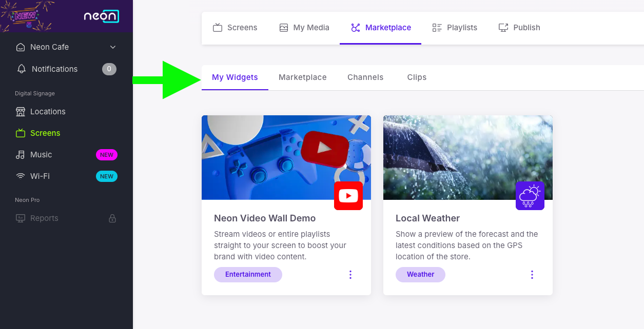The width and height of the screenshot is (644, 329).
Task: Click the Reports lock icon
Action: pyautogui.click(x=112, y=218)
